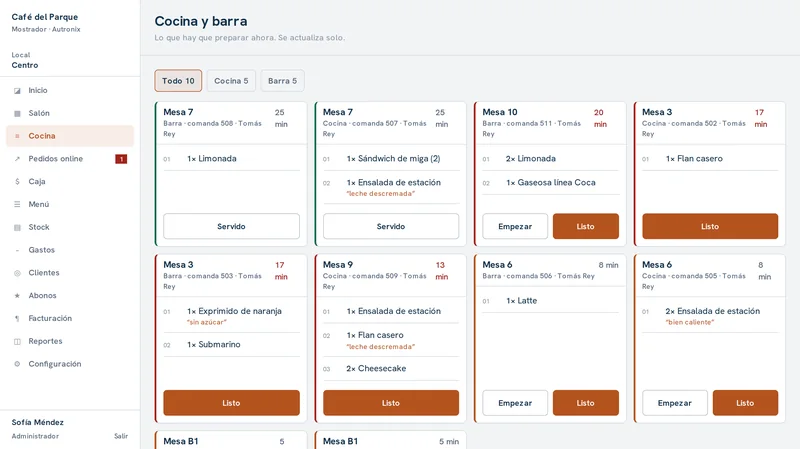Image resolution: width=800 pixels, height=449 pixels.
Task: Click "1× Limonada" in Mesa 7 card
Action: [x=212, y=159]
